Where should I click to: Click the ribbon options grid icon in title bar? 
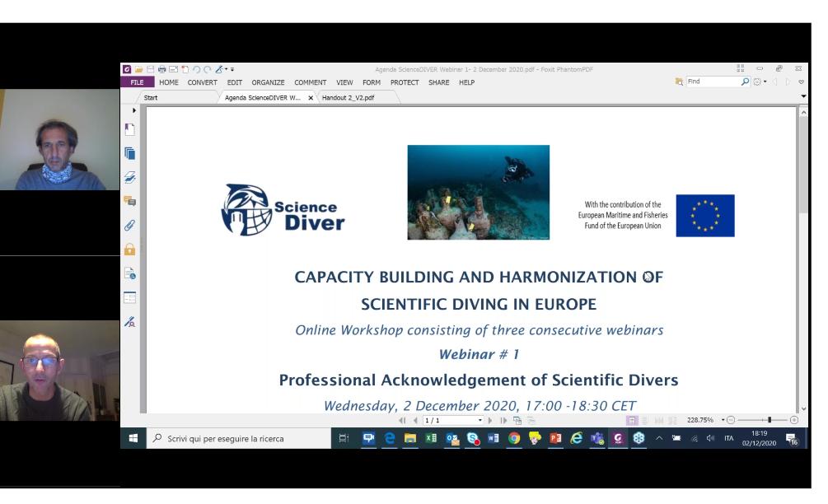click(x=741, y=68)
